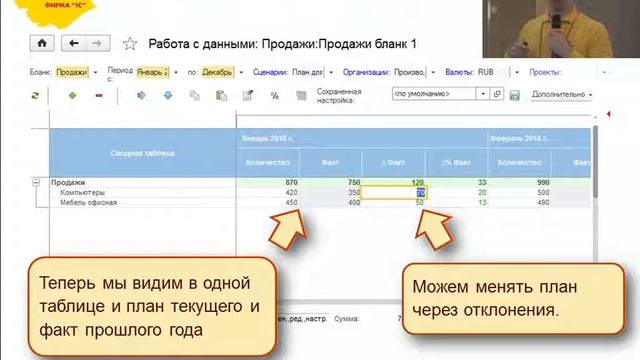Viewport: 640px width, 360px height.
Task: Open the Проекты dropdown arrow
Action: pyautogui.click(x=604, y=72)
